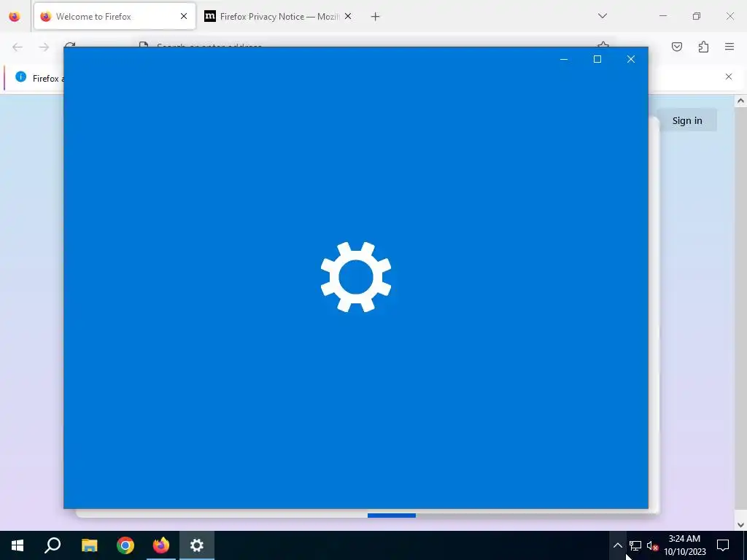This screenshot has width=747, height=560.
Task: Open the clock showing 3:24 AM
Action: pos(684,545)
